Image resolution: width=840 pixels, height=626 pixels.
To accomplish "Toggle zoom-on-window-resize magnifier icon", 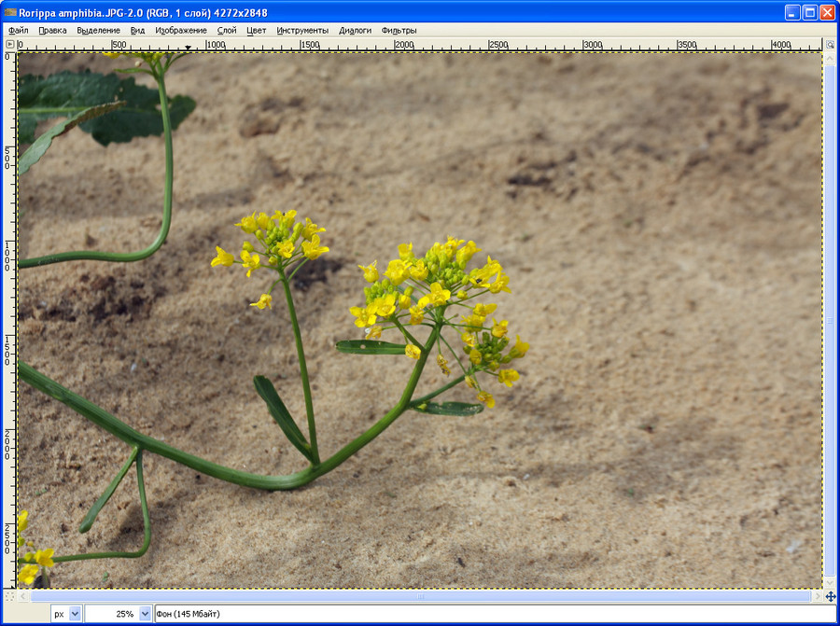I will coord(830,45).
